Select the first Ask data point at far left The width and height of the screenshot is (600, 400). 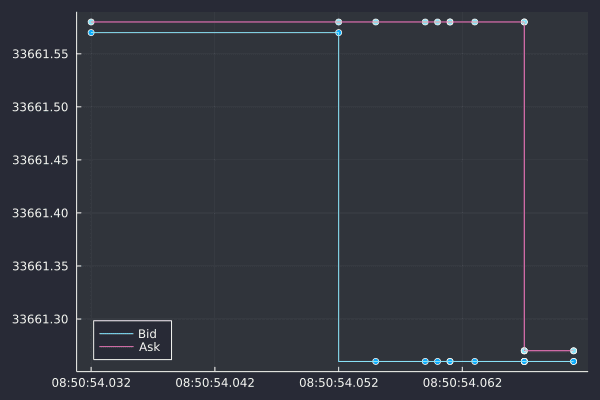coord(91,22)
